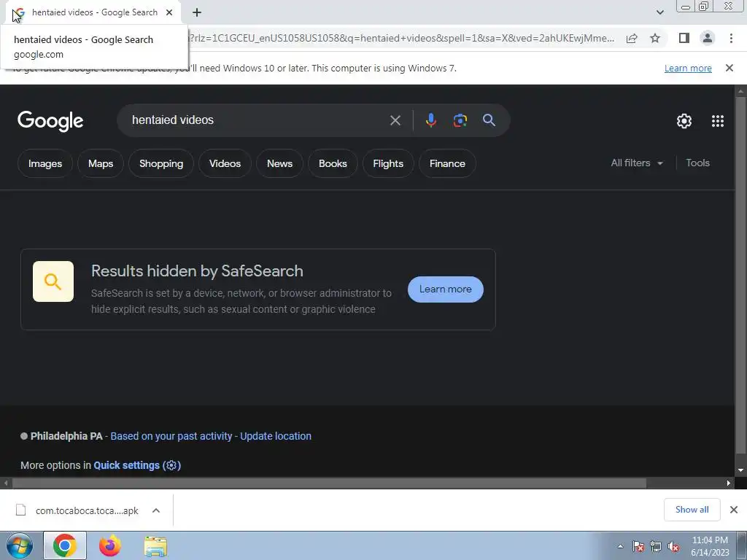The width and height of the screenshot is (747, 560).
Task: Toggle Chrome side panel icon
Action: 684,38
